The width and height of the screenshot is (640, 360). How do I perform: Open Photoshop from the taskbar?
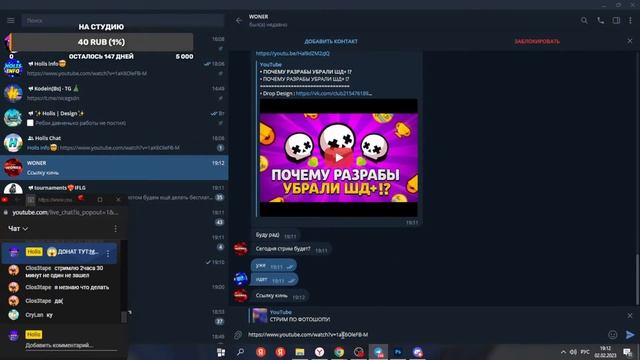click(x=398, y=352)
